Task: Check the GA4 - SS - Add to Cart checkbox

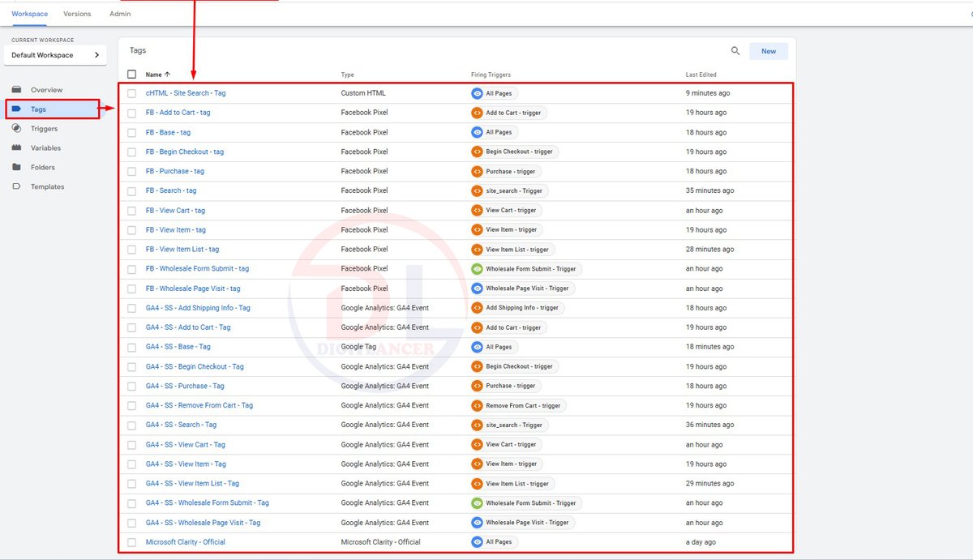Action: tap(132, 327)
